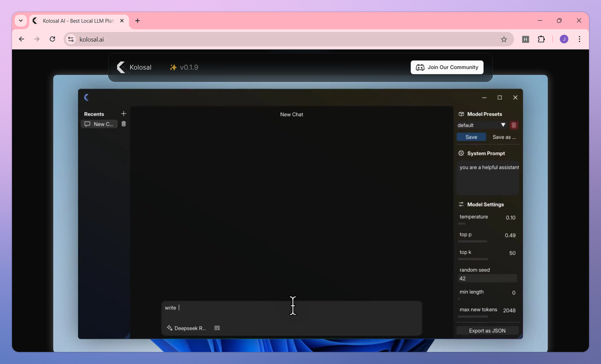Open Chrome three-dot menu
Image resolution: width=601 pixels, height=364 pixels.
tap(579, 39)
